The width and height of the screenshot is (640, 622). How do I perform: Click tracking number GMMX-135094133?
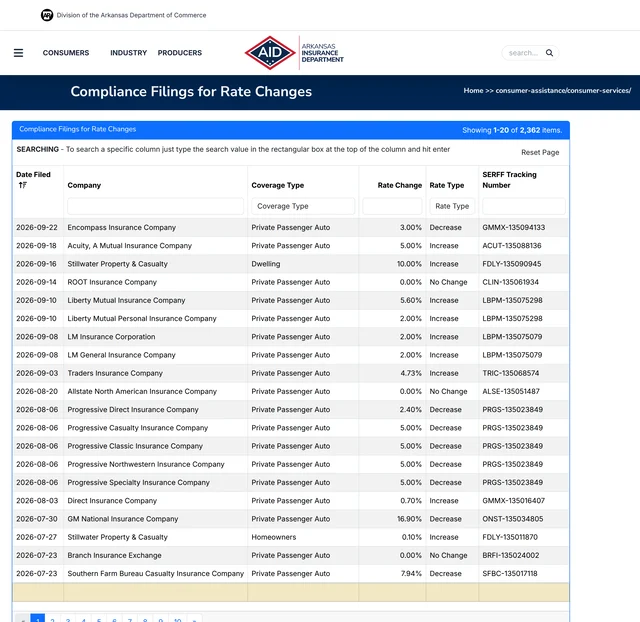click(513, 227)
